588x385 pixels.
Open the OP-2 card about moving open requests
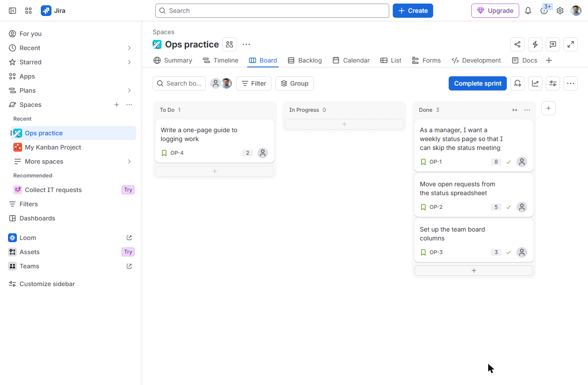[x=474, y=195]
